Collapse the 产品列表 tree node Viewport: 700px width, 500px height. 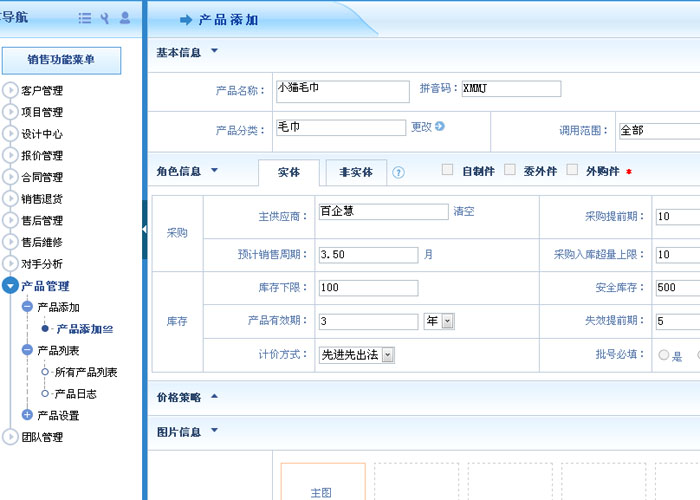click(27, 350)
